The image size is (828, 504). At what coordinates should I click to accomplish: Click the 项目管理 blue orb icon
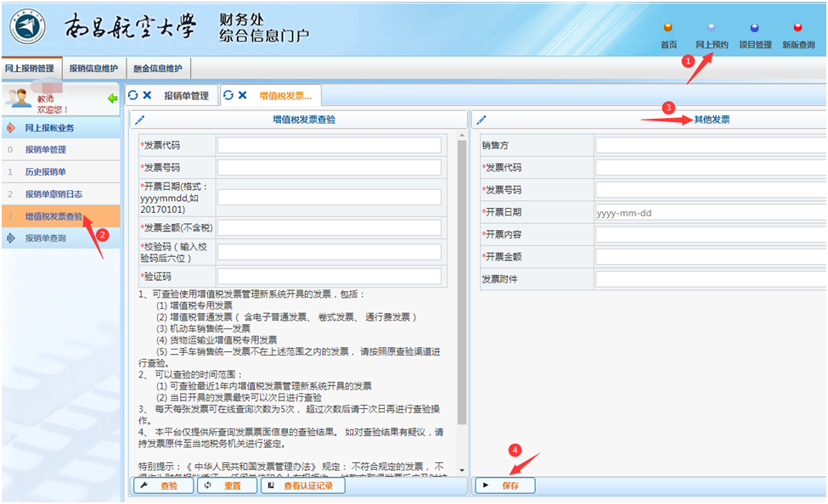point(755,28)
